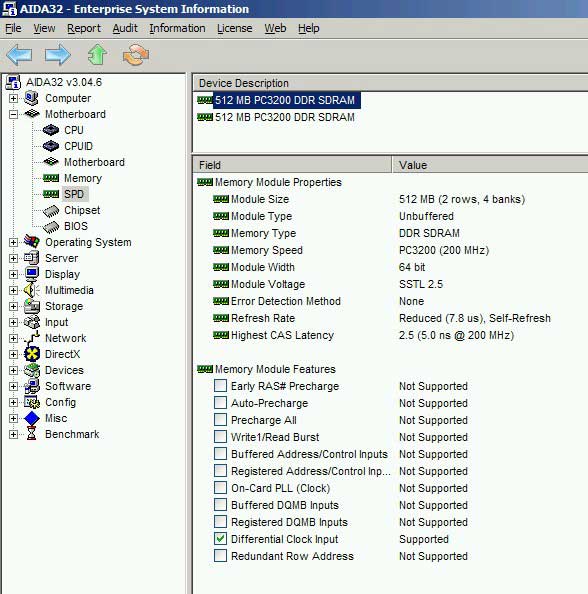Select Motherboard sub-item under Motherboard
This screenshot has height=594, width=588.
click(94, 162)
